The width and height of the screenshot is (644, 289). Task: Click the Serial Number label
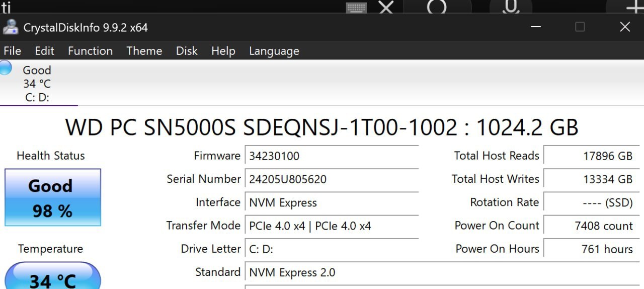pyautogui.click(x=204, y=179)
